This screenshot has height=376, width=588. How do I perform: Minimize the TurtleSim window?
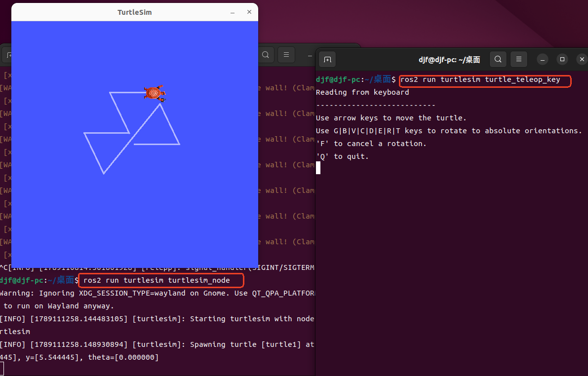click(233, 12)
